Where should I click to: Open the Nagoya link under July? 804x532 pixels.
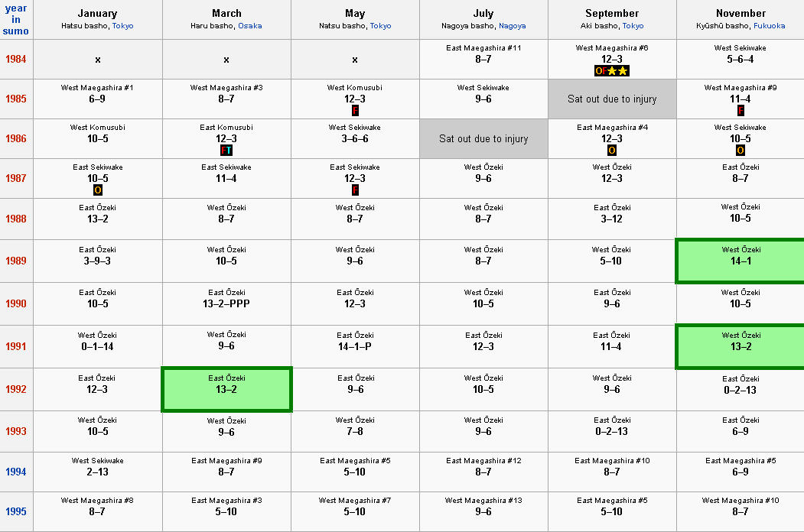pyautogui.click(x=513, y=26)
